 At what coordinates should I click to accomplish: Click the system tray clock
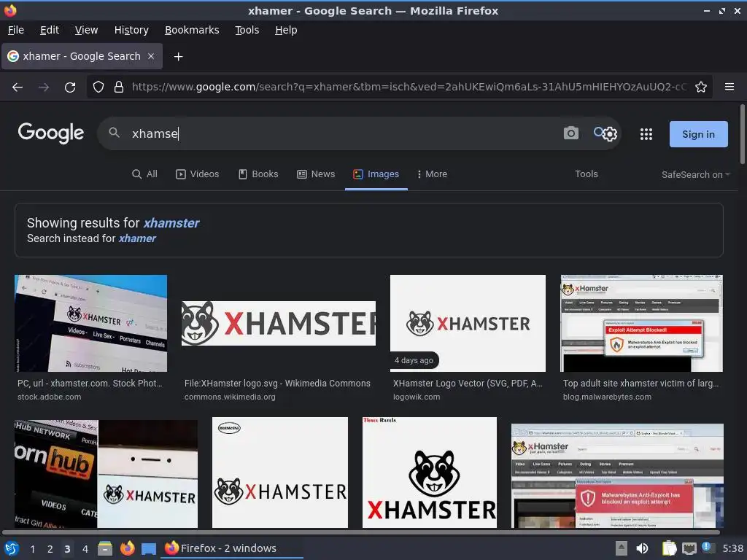(732, 548)
